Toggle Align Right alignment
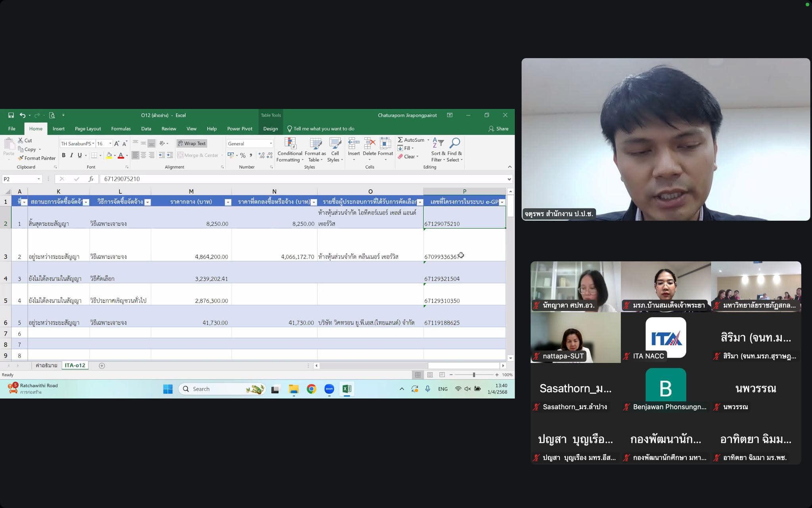The height and width of the screenshot is (508, 812). coord(151,155)
